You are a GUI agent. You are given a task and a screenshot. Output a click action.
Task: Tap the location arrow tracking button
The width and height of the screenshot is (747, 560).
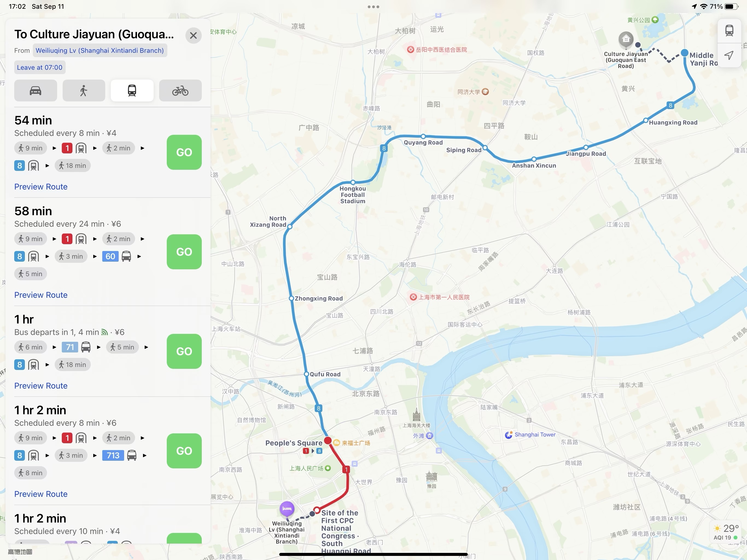click(x=729, y=55)
